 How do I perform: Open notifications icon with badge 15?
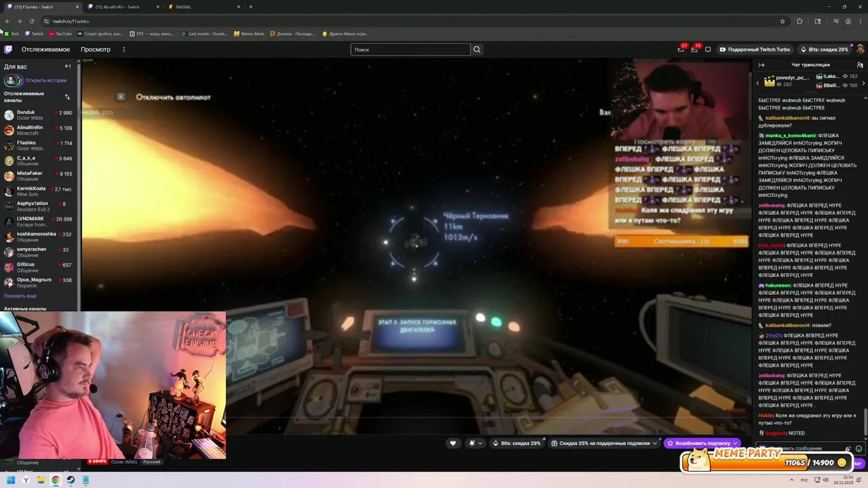694,49
